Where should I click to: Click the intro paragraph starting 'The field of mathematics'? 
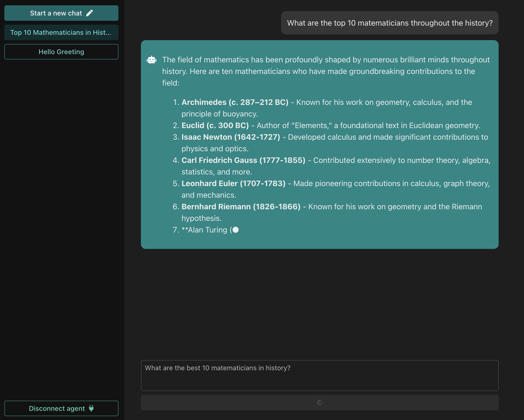coord(326,71)
